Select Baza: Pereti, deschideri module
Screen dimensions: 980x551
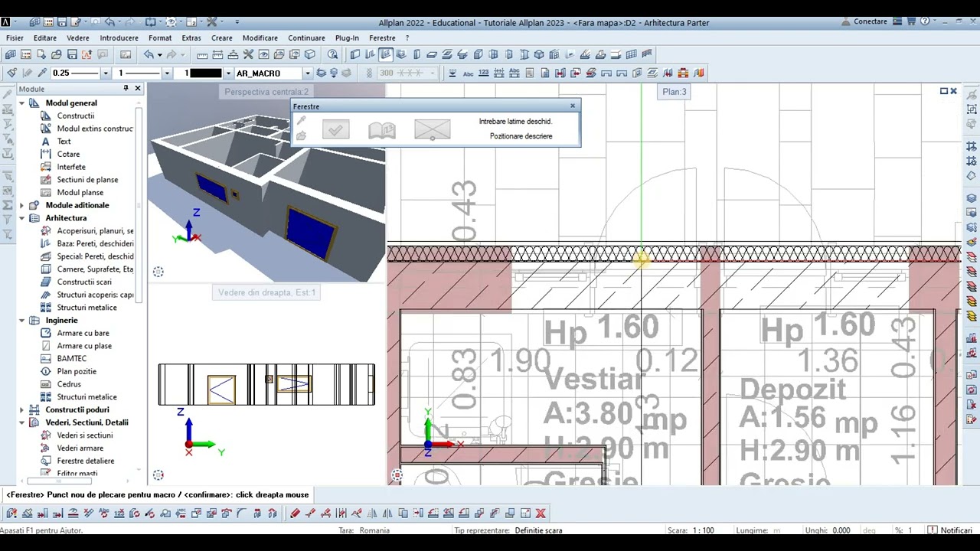[95, 243]
